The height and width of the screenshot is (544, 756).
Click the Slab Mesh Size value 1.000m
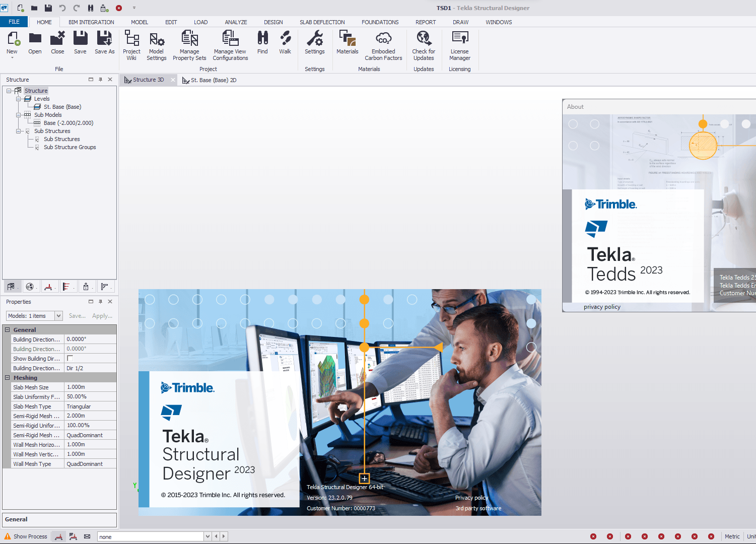(x=91, y=387)
